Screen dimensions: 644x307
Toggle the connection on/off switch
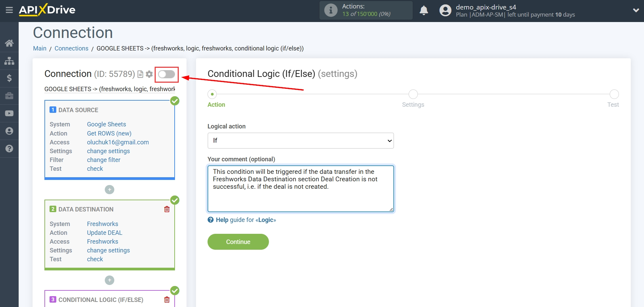pos(167,74)
